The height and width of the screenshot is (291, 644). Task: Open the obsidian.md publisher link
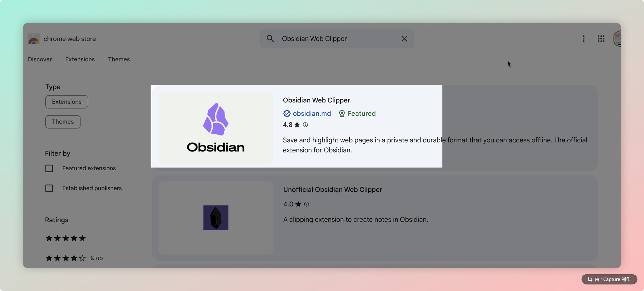pyautogui.click(x=312, y=113)
